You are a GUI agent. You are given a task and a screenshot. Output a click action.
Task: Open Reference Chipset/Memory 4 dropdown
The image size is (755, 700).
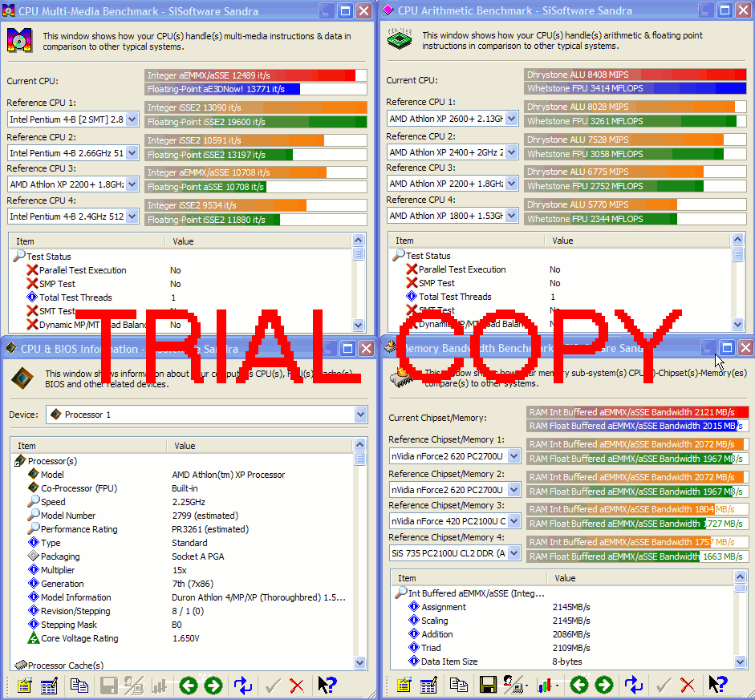514,553
